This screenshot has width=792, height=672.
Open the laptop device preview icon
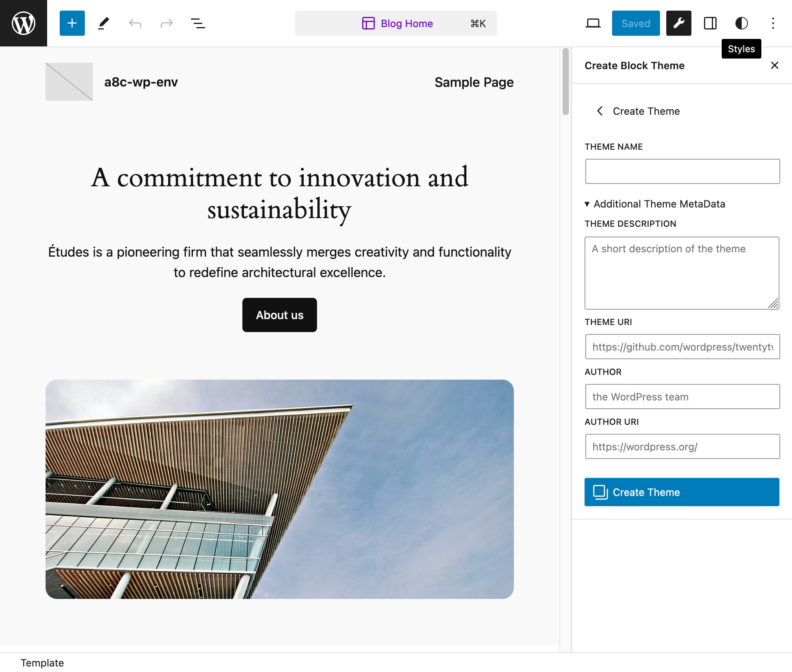tap(593, 23)
